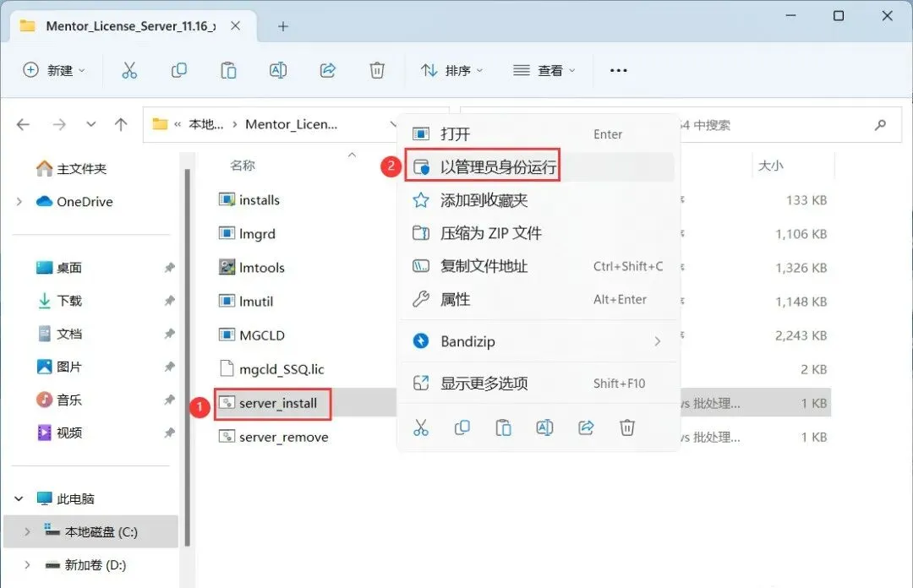The height and width of the screenshot is (588, 913).
Task: Open 主文件夹 in navigation pane
Action: click(71, 168)
